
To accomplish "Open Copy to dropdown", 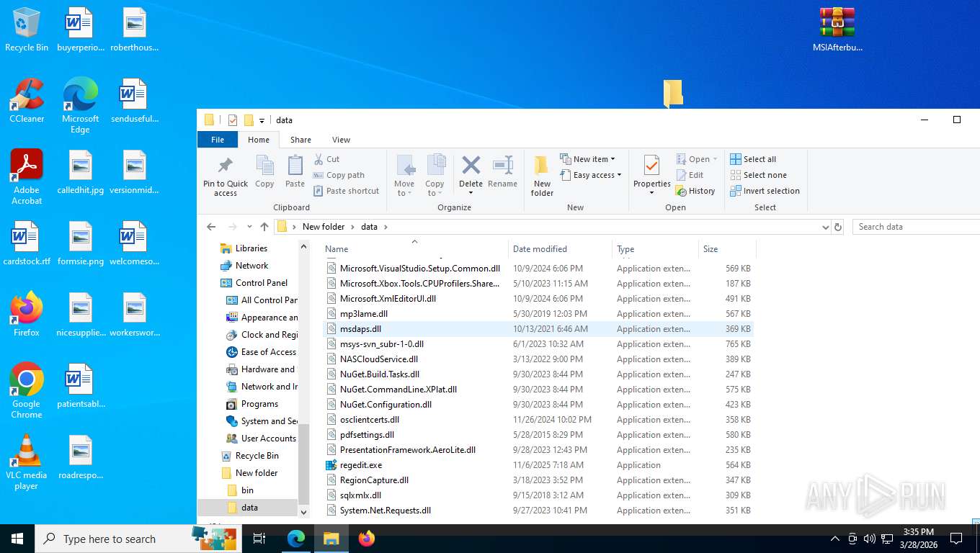I will 435,189.
